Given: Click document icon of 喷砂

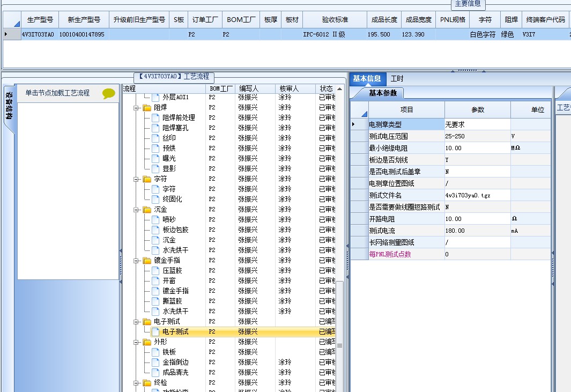Looking at the screenshot, I should tap(156, 220).
